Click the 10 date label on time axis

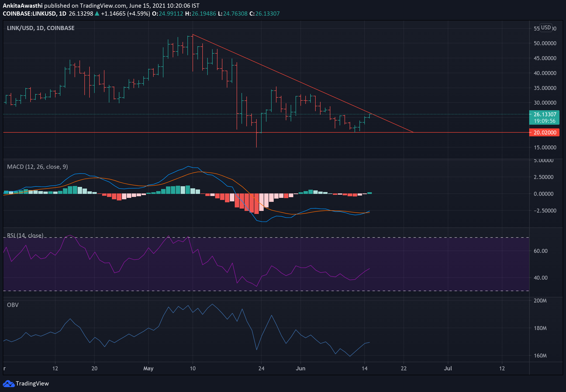tap(193, 368)
